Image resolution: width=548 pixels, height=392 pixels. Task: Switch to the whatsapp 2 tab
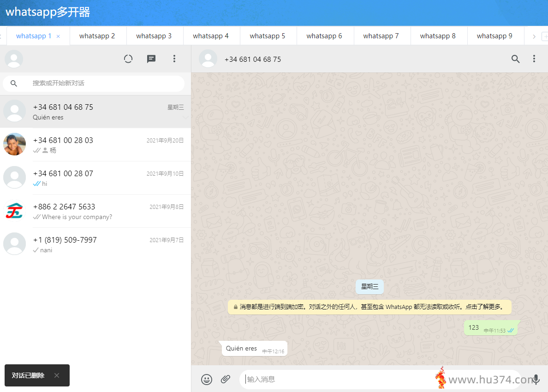tap(97, 36)
